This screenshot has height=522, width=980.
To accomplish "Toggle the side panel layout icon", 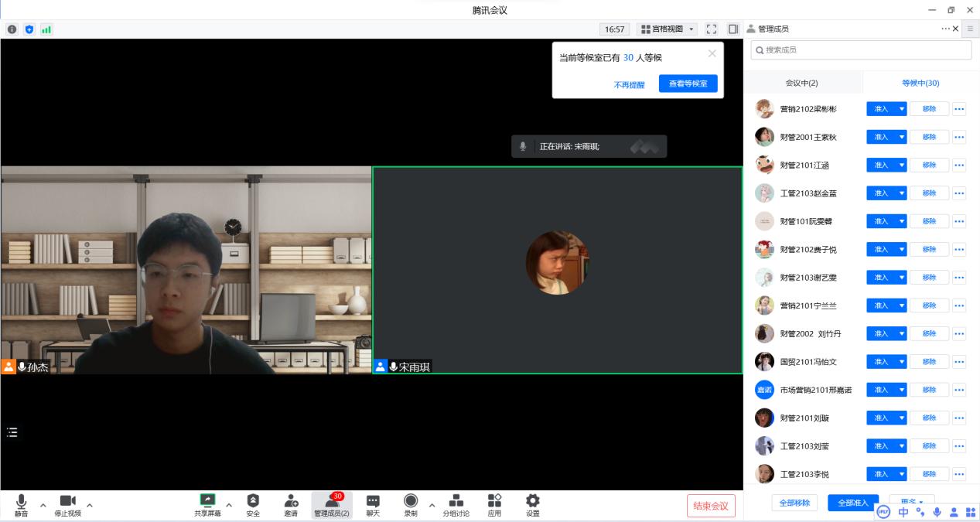I will [x=732, y=29].
